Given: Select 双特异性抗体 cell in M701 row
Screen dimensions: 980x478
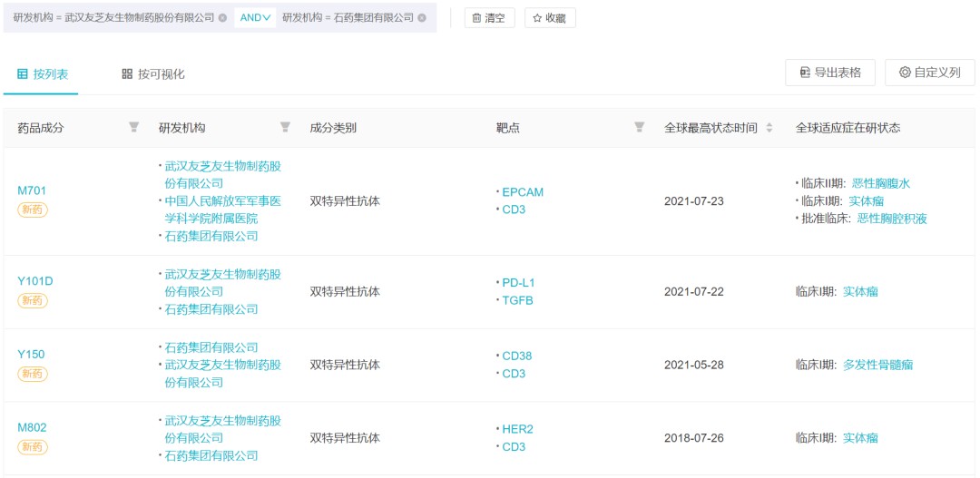Looking at the screenshot, I should click(345, 201).
